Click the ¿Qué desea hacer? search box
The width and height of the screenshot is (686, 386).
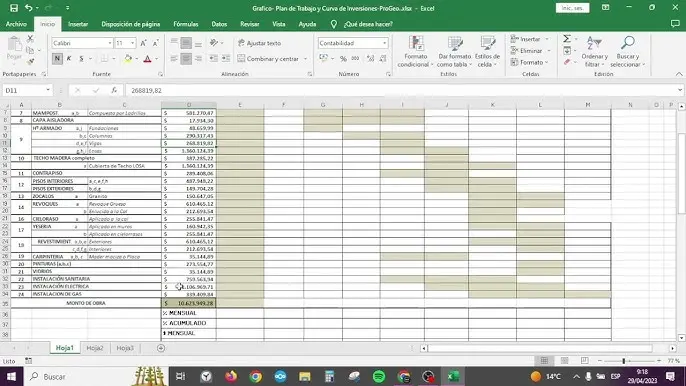coord(368,24)
